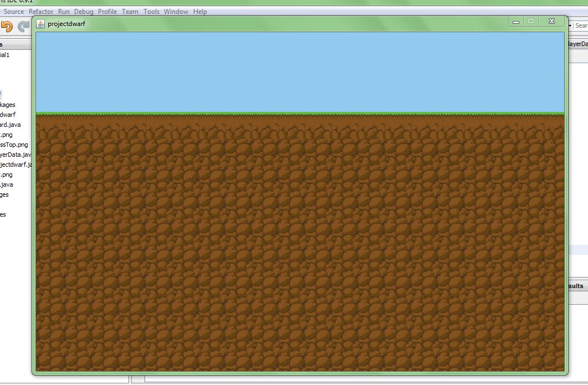Screen dimensions: 588x385
Task: Click the grey Redo arrow in the IDE toolbar
Action: [24, 26]
